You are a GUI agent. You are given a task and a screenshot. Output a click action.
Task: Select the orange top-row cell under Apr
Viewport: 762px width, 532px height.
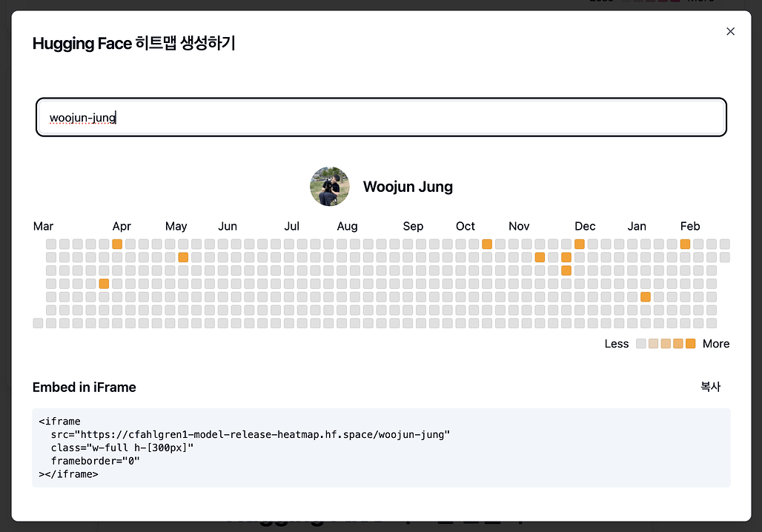pyautogui.click(x=117, y=244)
